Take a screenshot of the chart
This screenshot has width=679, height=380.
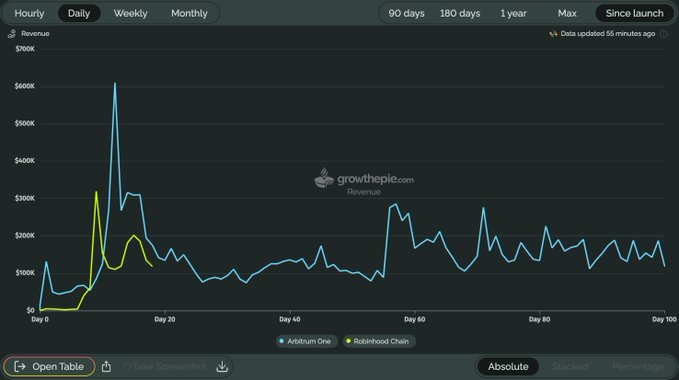(165, 367)
